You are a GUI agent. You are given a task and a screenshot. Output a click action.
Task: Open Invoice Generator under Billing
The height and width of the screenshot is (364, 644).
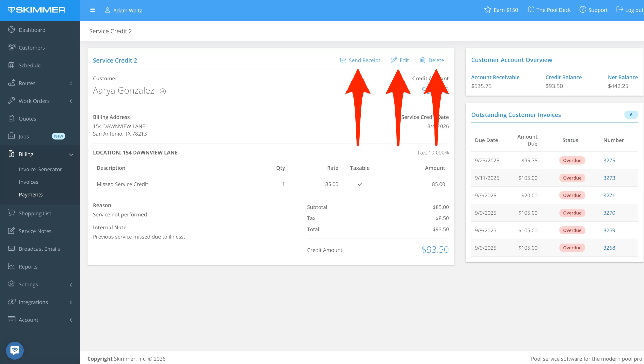(40, 169)
